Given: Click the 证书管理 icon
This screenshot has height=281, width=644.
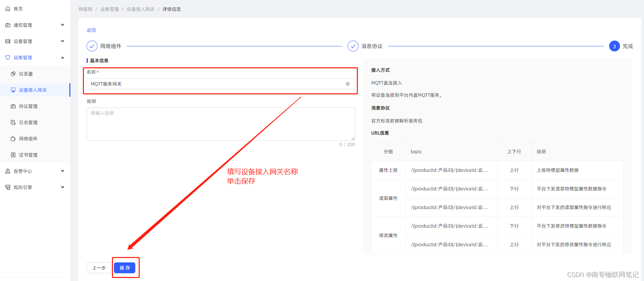Looking at the screenshot, I should coord(13,155).
